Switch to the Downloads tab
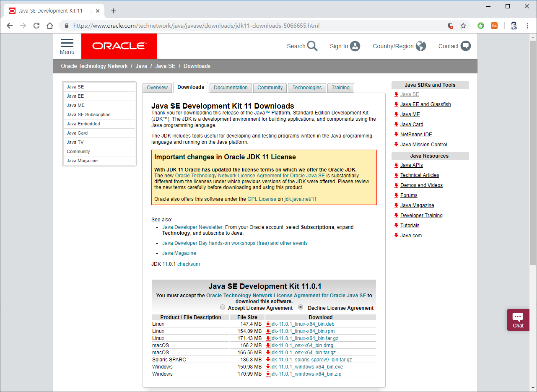 191,87
